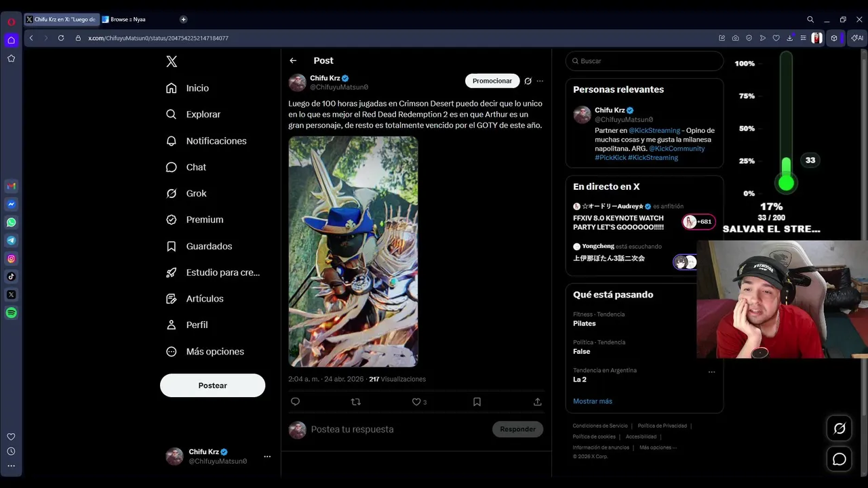This screenshot has height=488, width=868.
Task: Open sidebar three-dot settings
Action: click(x=11, y=466)
